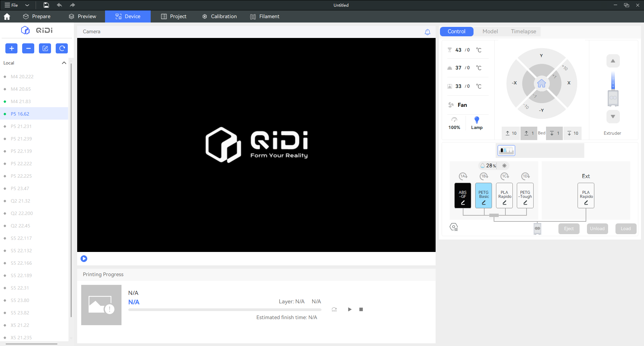The image size is (644, 346).
Task: Click the extruder up arrow
Action: [x=613, y=61]
